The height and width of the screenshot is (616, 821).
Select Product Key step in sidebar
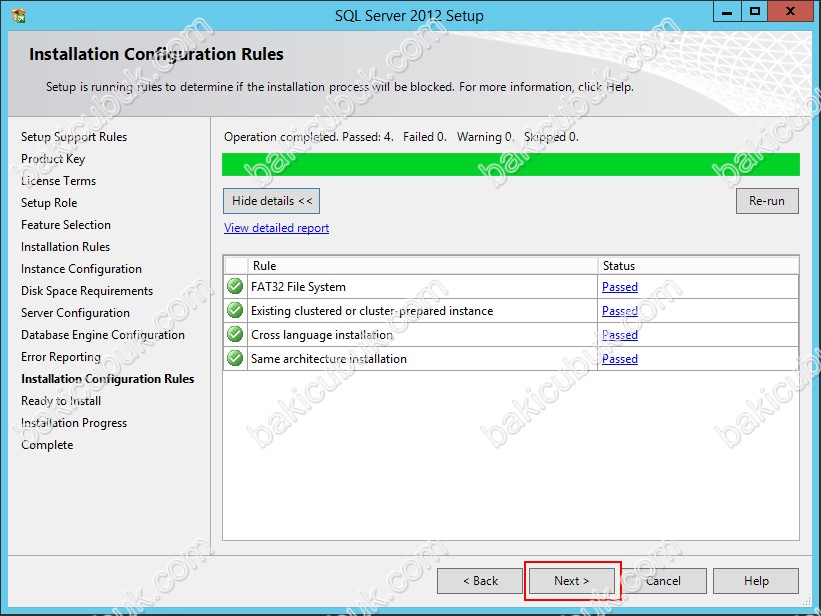tap(53, 159)
